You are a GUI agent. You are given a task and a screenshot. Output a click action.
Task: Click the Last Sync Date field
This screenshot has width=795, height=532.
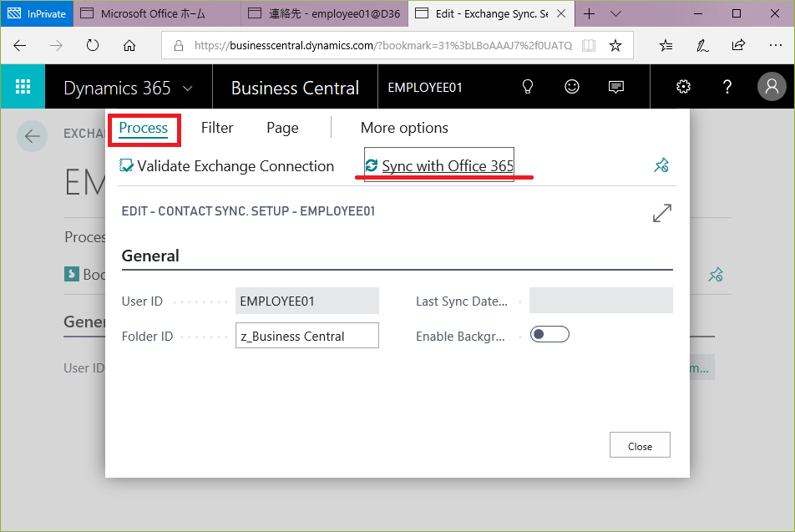tap(600, 301)
